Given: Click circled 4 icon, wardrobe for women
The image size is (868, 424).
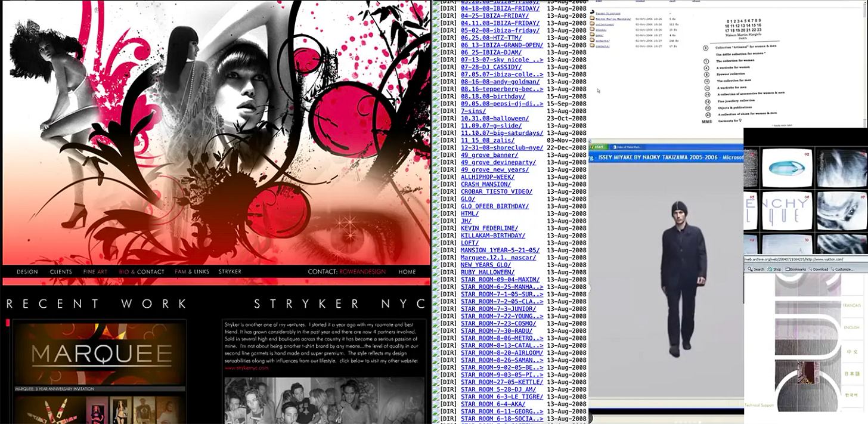Looking at the screenshot, I should [706, 67].
